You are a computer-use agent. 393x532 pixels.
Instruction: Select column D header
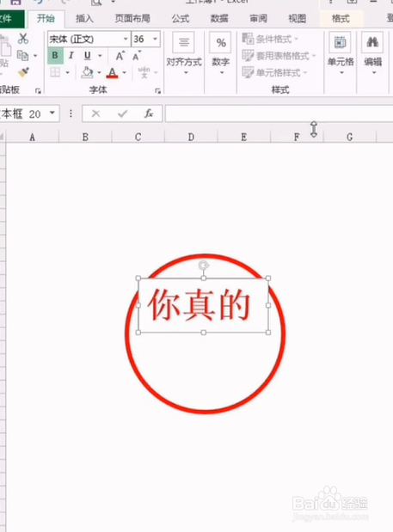click(191, 137)
